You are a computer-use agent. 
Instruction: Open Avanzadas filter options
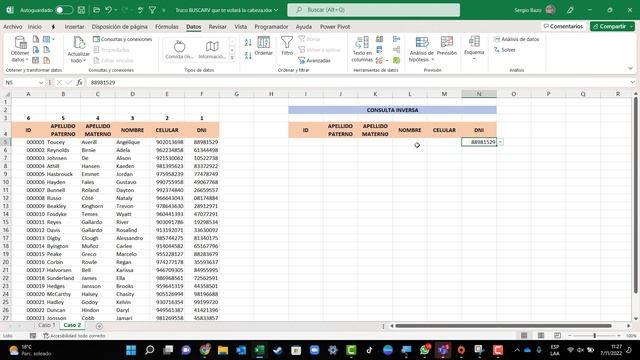point(314,60)
